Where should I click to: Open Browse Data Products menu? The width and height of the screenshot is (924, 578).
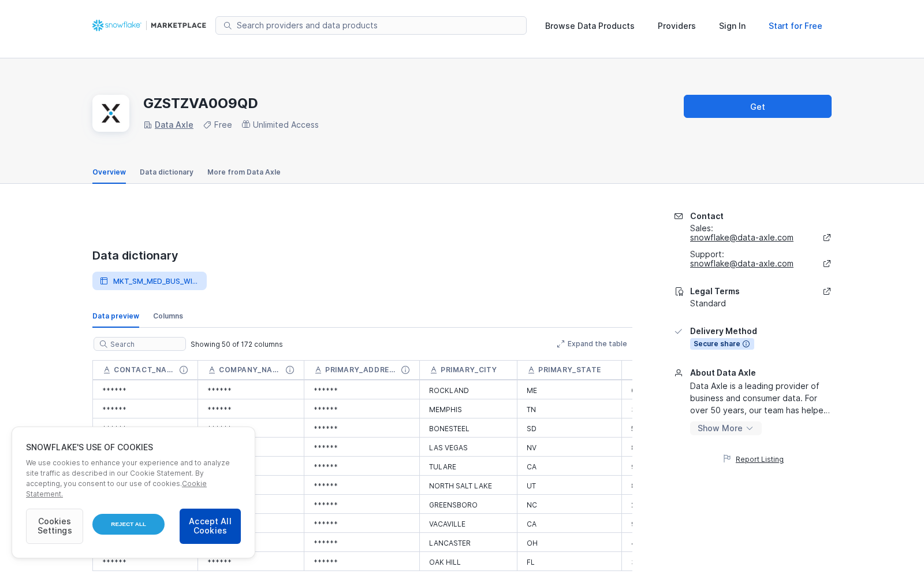point(590,26)
